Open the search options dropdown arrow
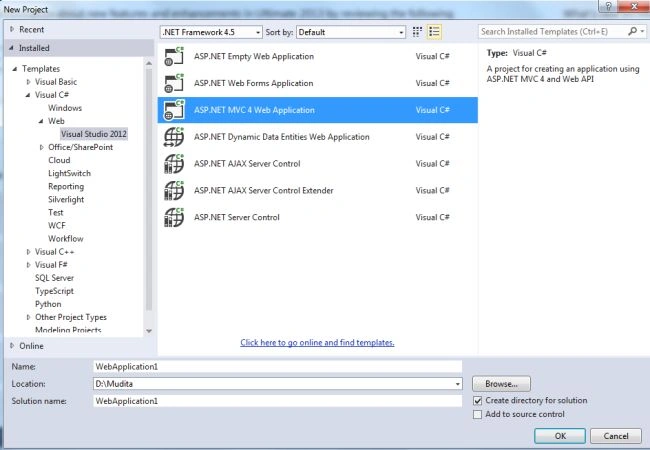The width and height of the screenshot is (650, 450). pyautogui.click(x=642, y=31)
